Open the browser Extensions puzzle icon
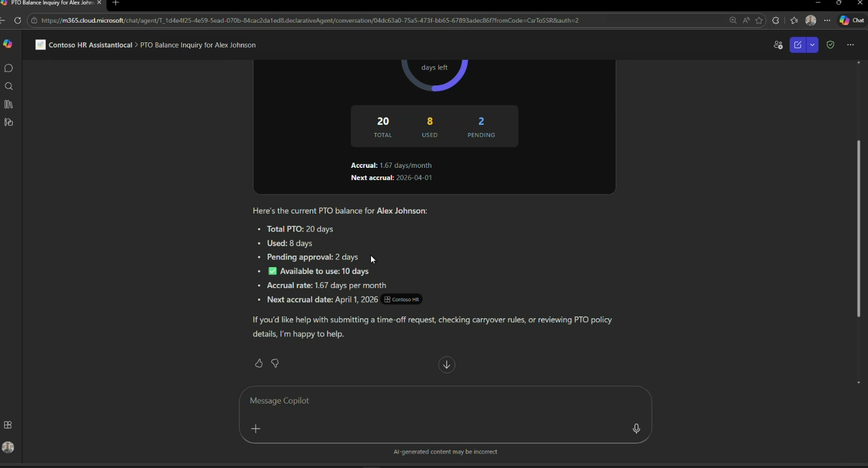The height and width of the screenshot is (468, 868). click(x=776, y=20)
